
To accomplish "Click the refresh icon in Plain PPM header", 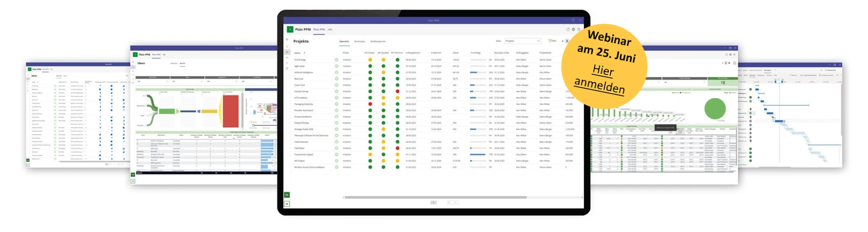I will point(568,29).
